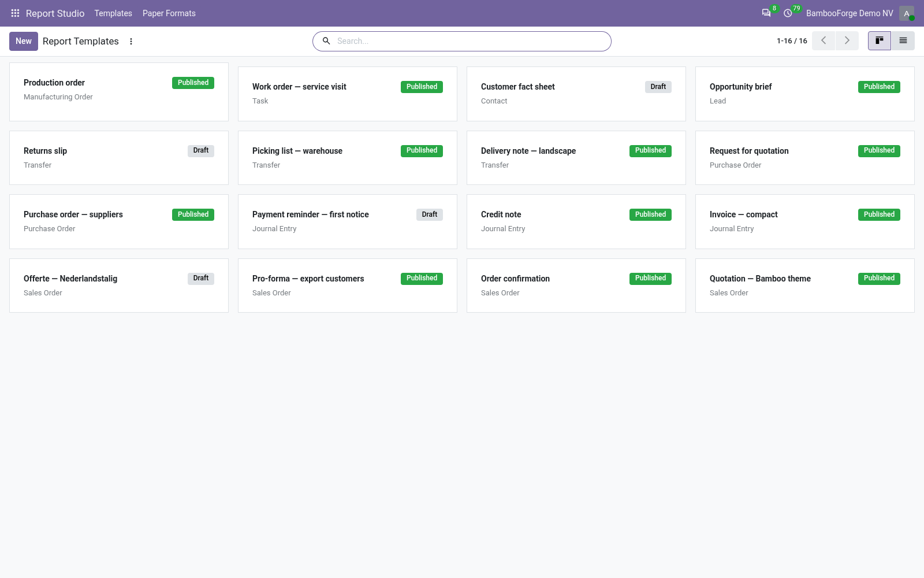Open the Templates menu
The width and height of the screenshot is (924, 578).
pyautogui.click(x=113, y=13)
